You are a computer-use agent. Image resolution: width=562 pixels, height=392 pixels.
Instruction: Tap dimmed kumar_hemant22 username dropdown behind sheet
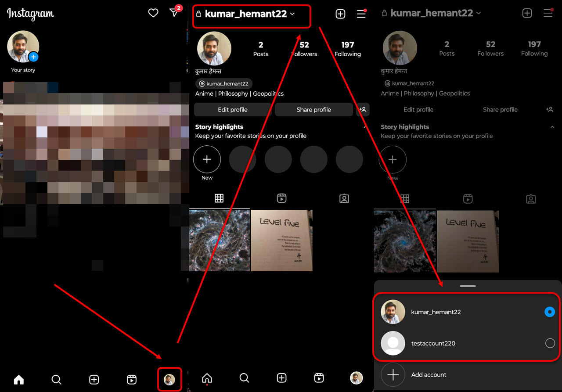[432, 13]
